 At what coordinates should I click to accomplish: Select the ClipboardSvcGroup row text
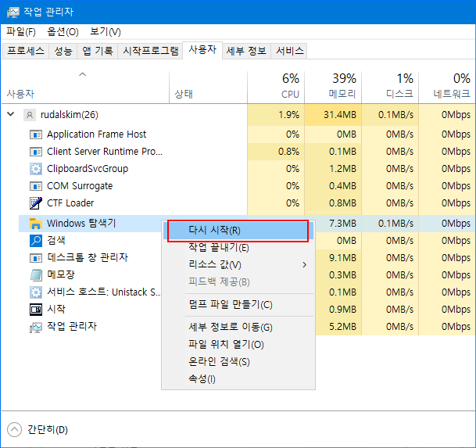tap(88, 169)
